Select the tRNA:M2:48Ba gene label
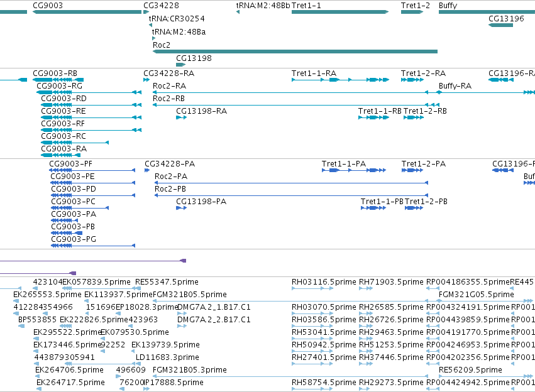The width and height of the screenshot is (535, 392). pyautogui.click(x=179, y=32)
